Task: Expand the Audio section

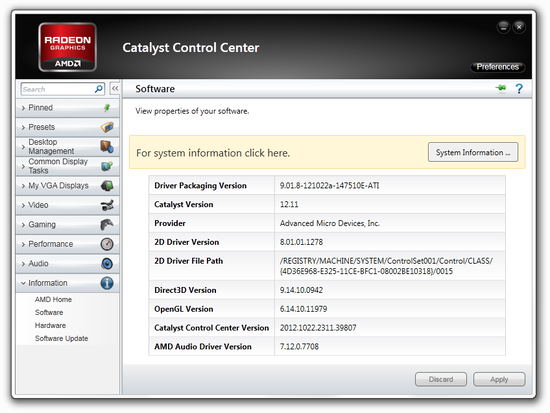Action: point(68,264)
